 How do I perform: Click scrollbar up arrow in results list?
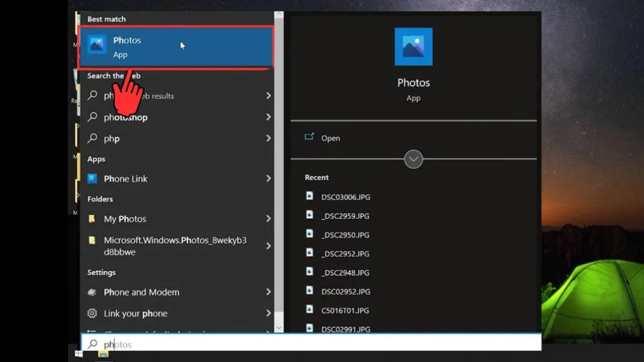click(279, 15)
